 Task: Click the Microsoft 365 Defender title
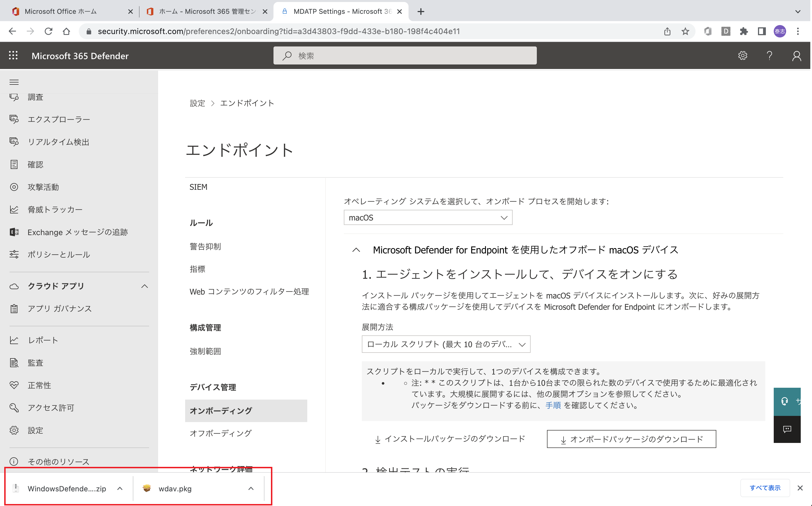[x=80, y=56]
